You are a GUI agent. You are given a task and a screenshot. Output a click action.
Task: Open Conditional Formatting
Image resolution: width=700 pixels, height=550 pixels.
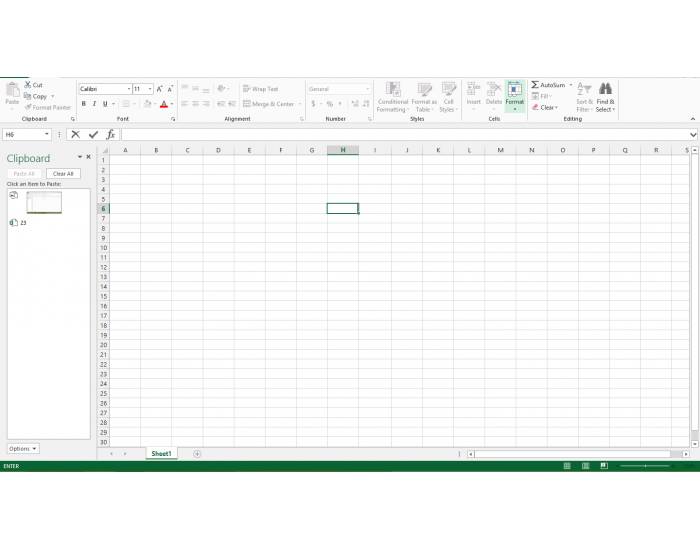tap(392, 97)
